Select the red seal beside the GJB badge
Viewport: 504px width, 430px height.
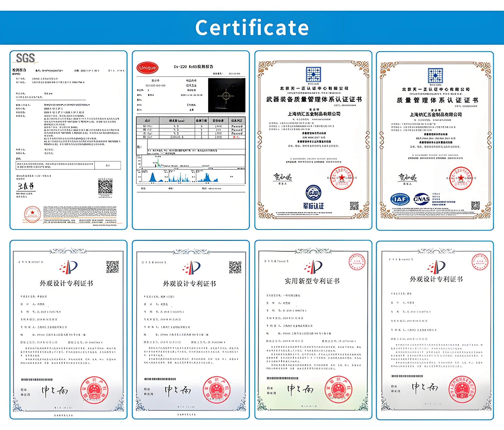[x=342, y=179]
